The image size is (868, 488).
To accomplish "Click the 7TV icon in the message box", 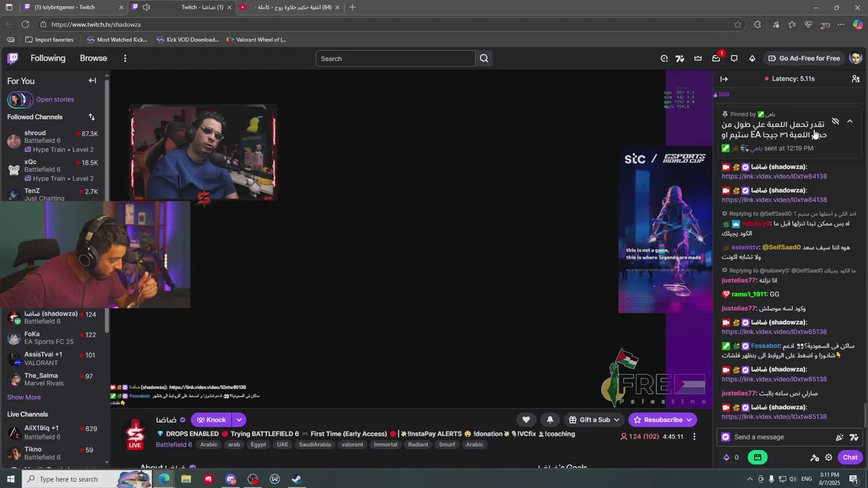I will tap(854, 437).
